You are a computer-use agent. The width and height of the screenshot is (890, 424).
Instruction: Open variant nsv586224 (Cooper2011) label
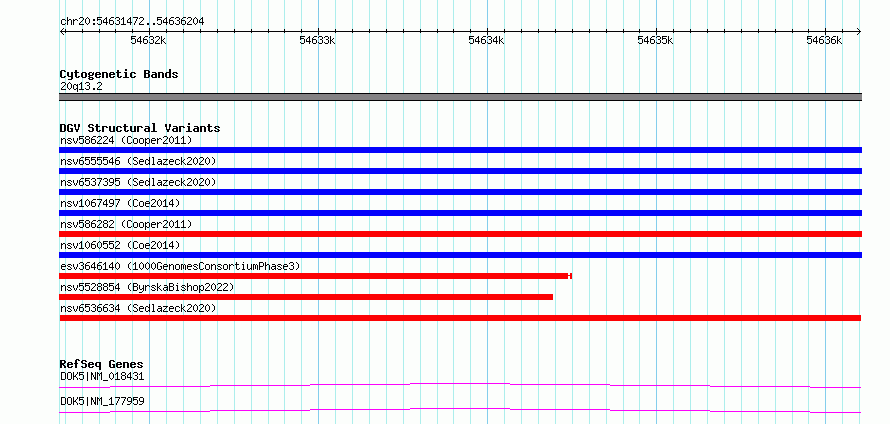click(126, 140)
